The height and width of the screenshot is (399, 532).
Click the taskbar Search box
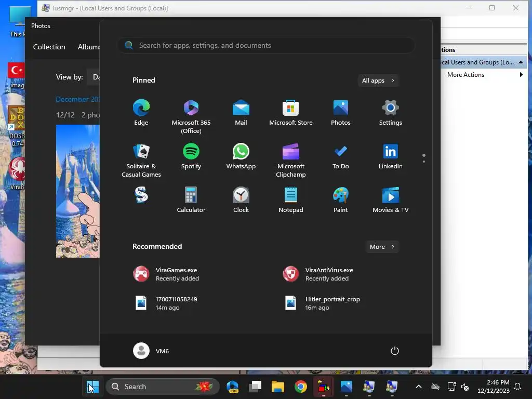[163, 387]
